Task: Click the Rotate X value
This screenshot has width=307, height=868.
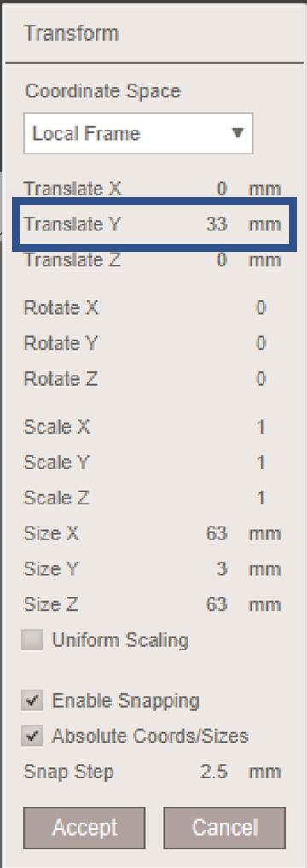Action: coord(261,308)
